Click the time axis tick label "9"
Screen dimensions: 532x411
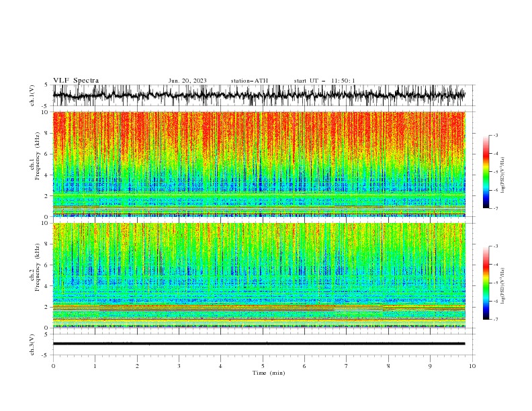[x=430, y=366]
